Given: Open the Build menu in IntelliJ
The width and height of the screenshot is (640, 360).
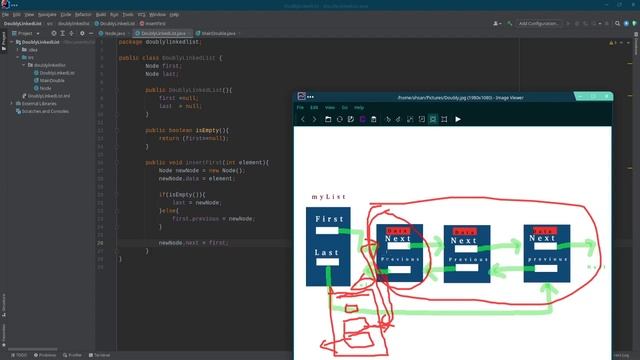Looking at the screenshot, I should click(101, 14).
